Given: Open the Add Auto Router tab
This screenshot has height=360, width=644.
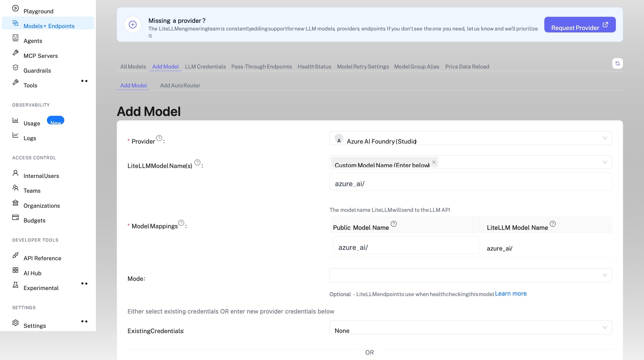Looking at the screenshot, I should (180, 85).
